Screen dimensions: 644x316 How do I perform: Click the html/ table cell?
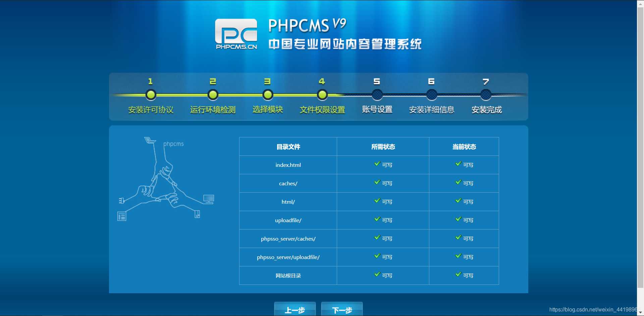point(288,202)
